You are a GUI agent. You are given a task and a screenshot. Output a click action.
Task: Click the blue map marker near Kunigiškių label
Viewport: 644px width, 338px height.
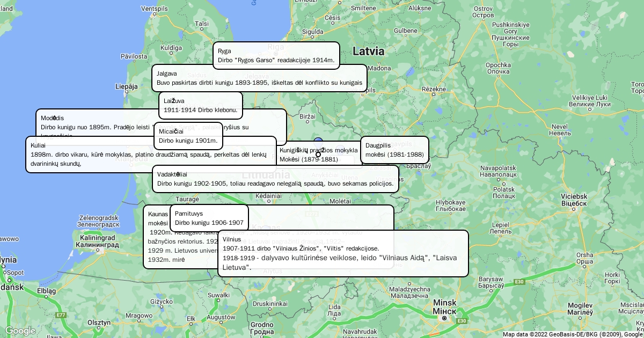point(318,141)
